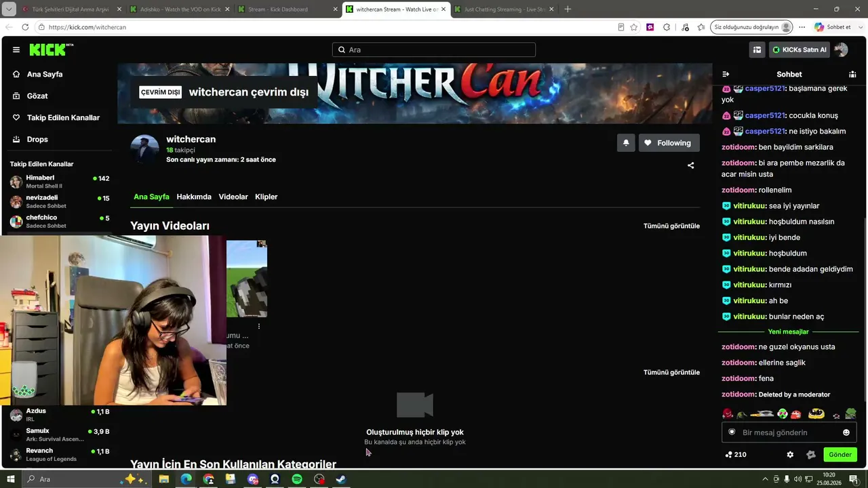Open Azdus channel in sidebar

[x=60, y=415]
